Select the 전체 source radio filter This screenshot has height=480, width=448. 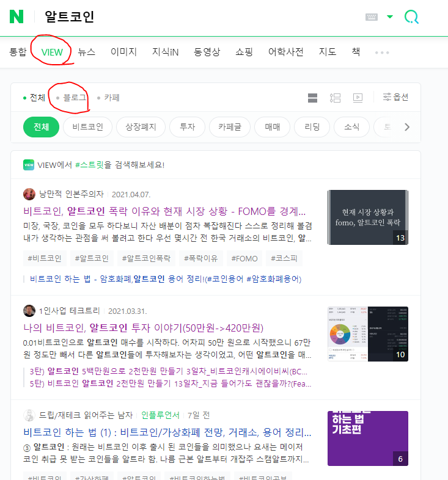click(34, 98)
